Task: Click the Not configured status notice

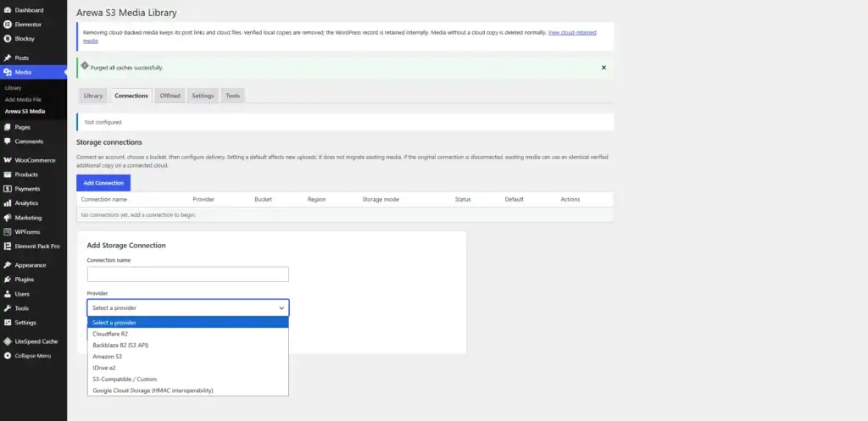Action: tap(345, 122)
